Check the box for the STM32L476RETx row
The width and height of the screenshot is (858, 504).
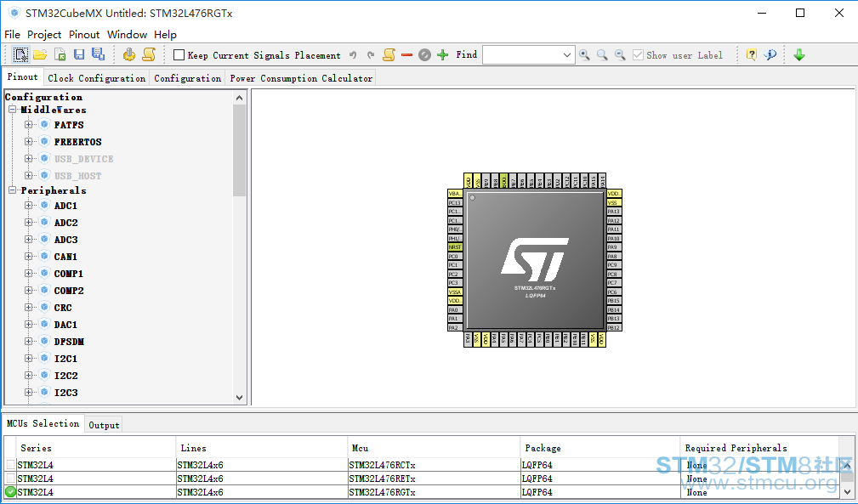(x=10, y=479)
